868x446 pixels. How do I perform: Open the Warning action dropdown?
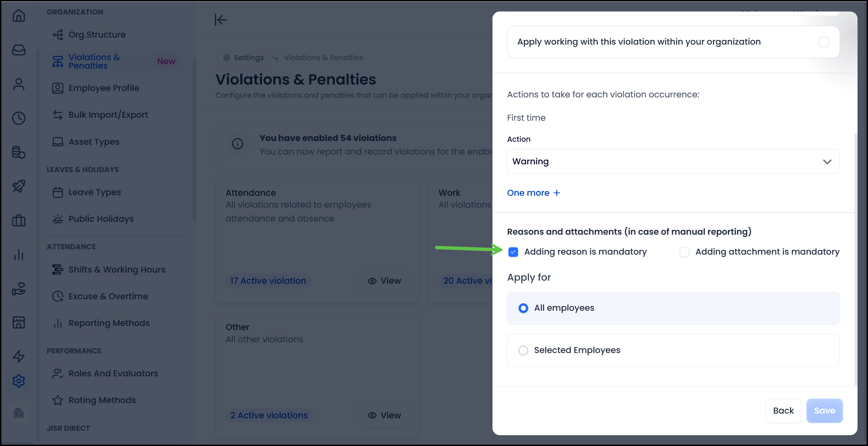pyautogui.click(x=673, y=161)
